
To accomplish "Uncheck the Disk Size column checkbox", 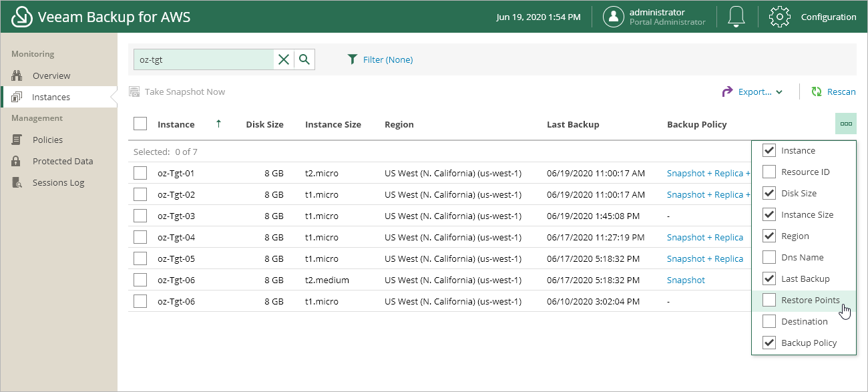I will (x=769, y=193).
